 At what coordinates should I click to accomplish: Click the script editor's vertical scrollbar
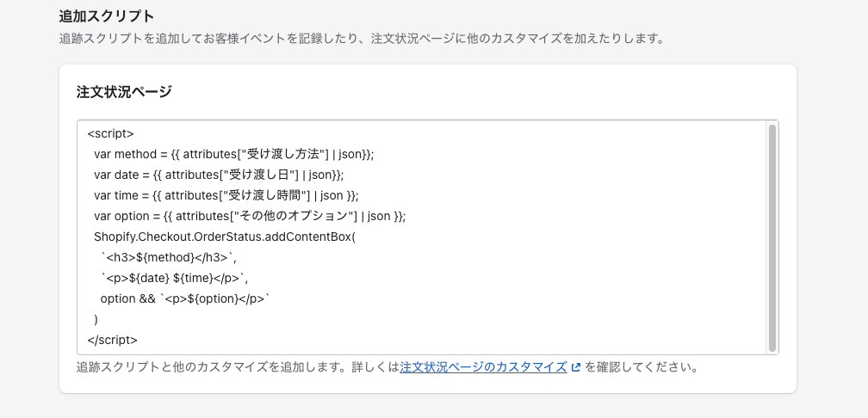coord(772,237)
